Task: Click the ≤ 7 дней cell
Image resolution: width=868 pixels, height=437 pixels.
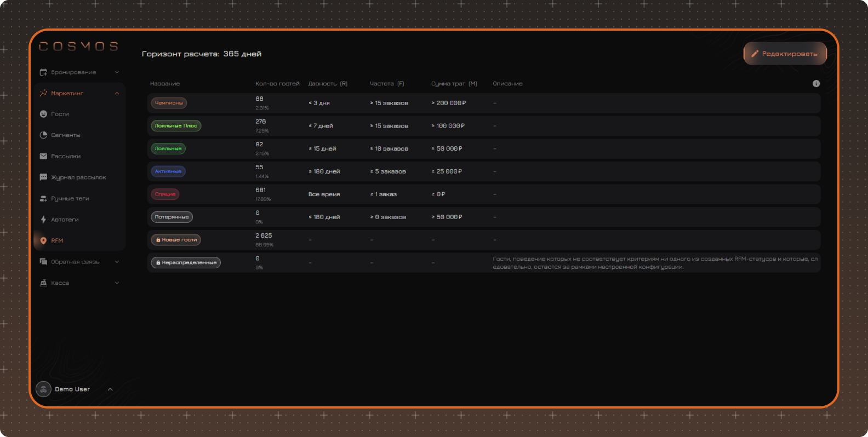Action: tap(321, 126)
